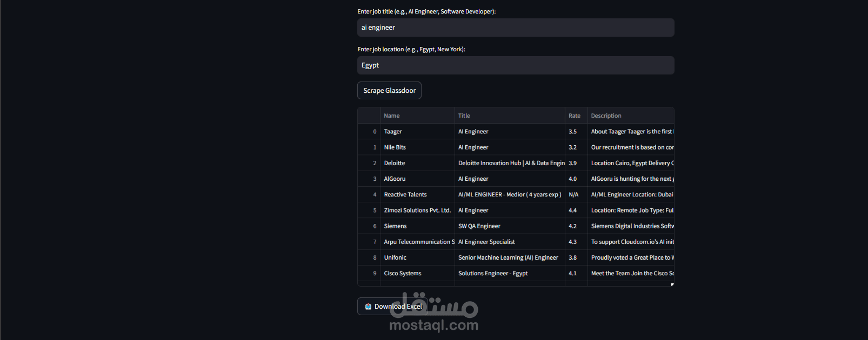
Task: Click the job location input field
Action: (516, 65)
